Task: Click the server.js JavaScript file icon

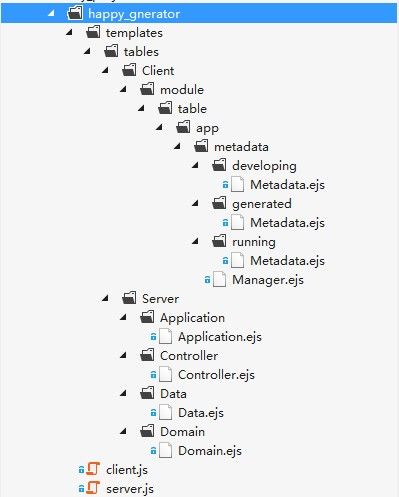Action: [93, 488]
